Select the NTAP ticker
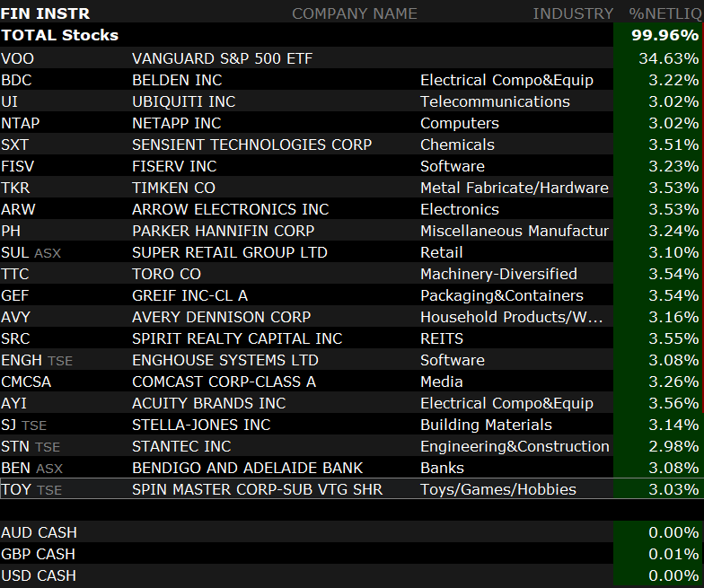Viewport: 704px width, 588px height. (20, 123)
